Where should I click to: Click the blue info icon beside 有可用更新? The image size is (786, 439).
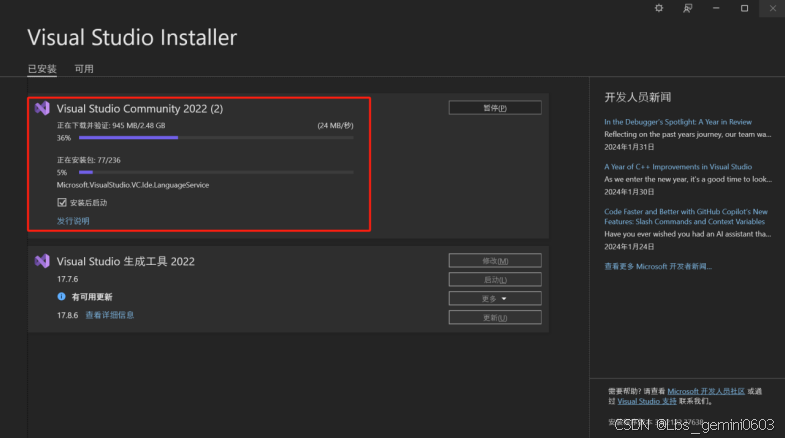coord(61,297)
